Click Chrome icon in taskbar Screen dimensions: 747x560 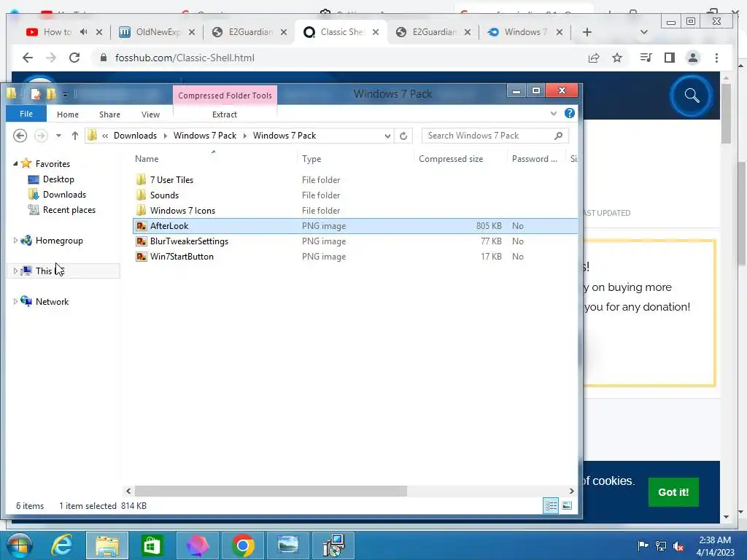coord(243,545)
